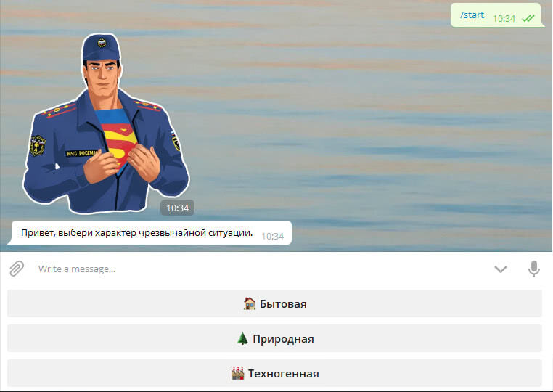Choose the Бытовая option button
The image size is (553, 392).
pyautogui.click(x=274, y=303)
